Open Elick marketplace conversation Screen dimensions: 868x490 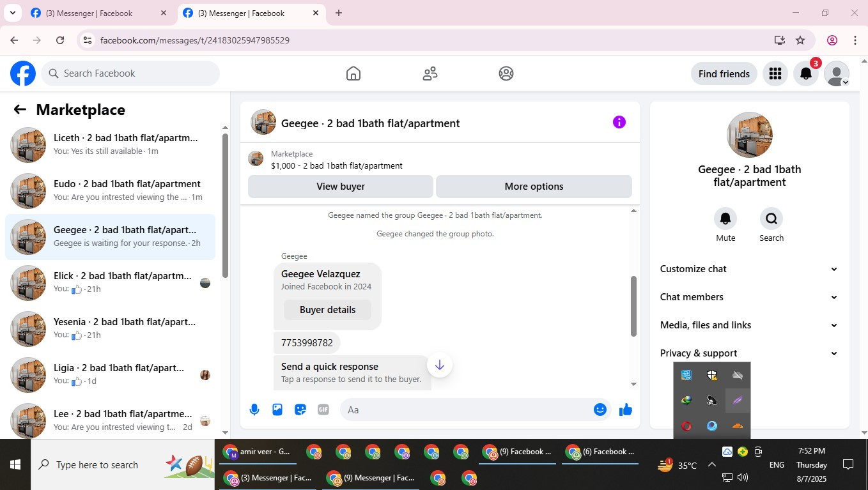click(111, 282)
